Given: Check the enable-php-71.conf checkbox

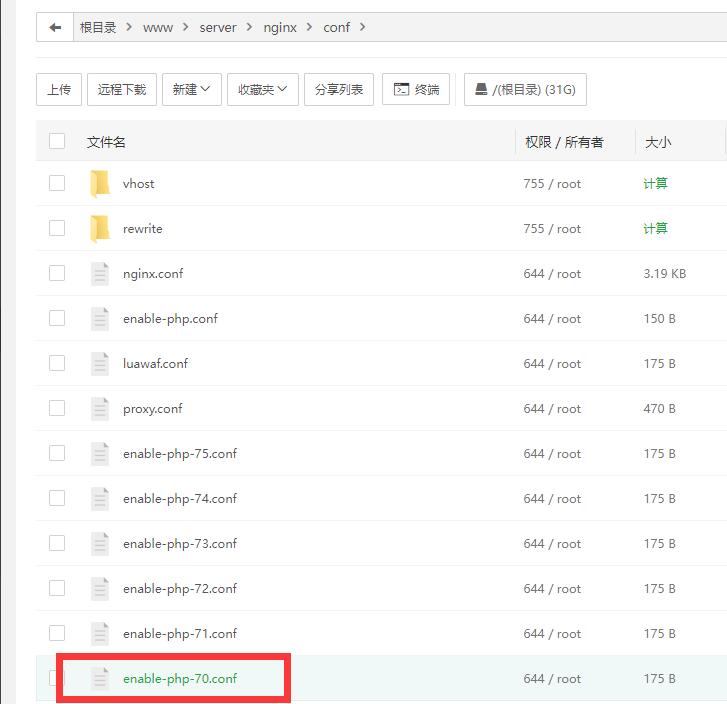Looking at the screenshot, I should coord(57,633).
